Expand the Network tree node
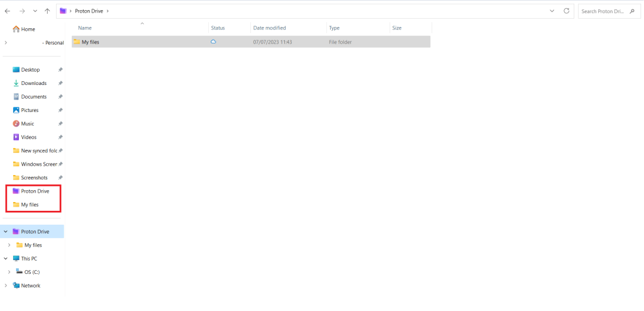Image resolution: width=644 pixels, height=311 pixels. click(6, 285)
